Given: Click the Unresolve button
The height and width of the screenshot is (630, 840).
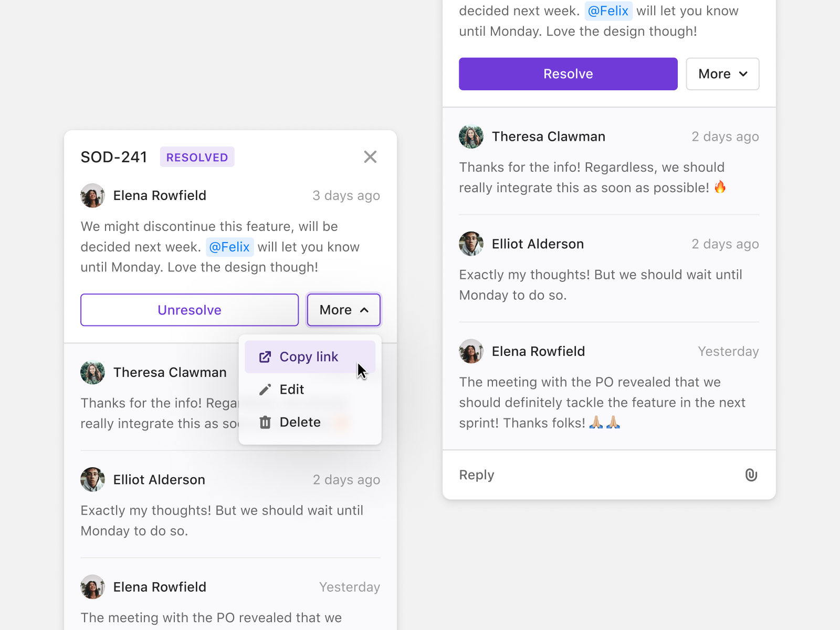Looking at the screenshot, I should click(x=189, y=310).
